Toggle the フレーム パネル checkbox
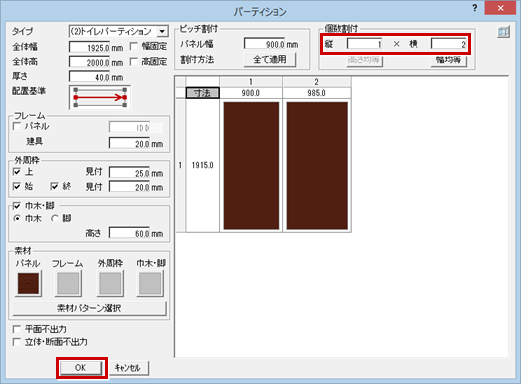Image resolution: width=521 pixels, height=384 pixels. click(17, 126)
